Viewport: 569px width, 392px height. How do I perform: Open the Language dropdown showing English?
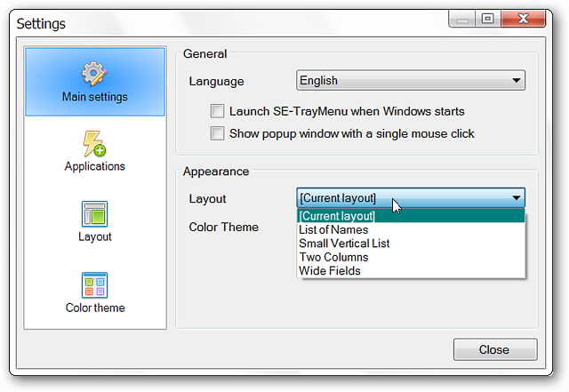point(411,80)
